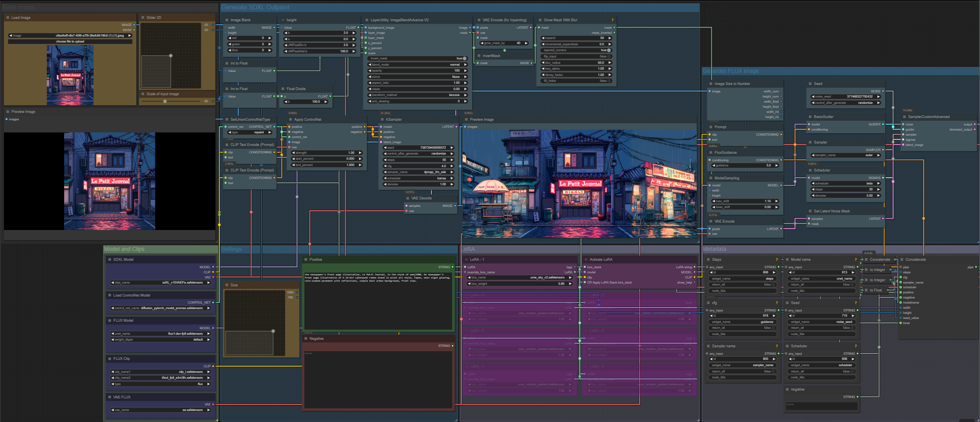Select the Model and Clips group title

click(124, 249)
